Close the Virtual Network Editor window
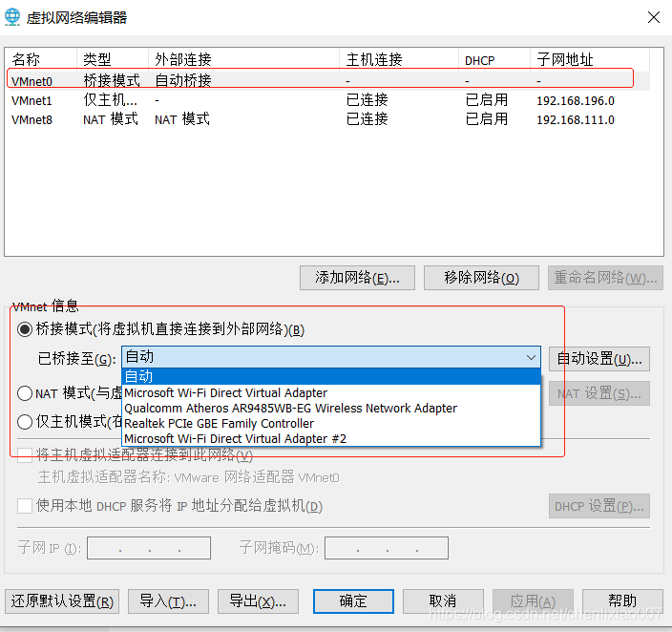This screenshot has width=672, height=632. [x=654, y=17]
